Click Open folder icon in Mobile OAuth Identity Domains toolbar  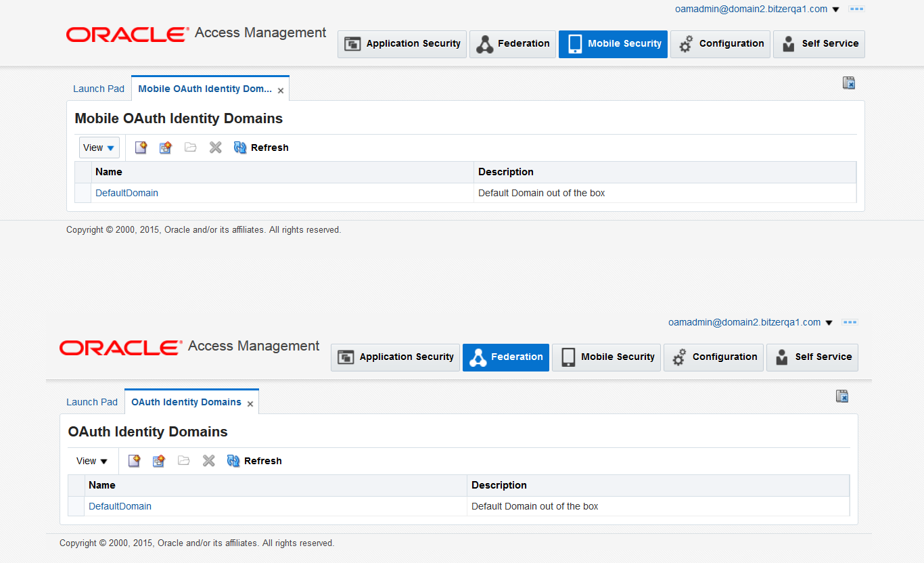click(191, 148)
